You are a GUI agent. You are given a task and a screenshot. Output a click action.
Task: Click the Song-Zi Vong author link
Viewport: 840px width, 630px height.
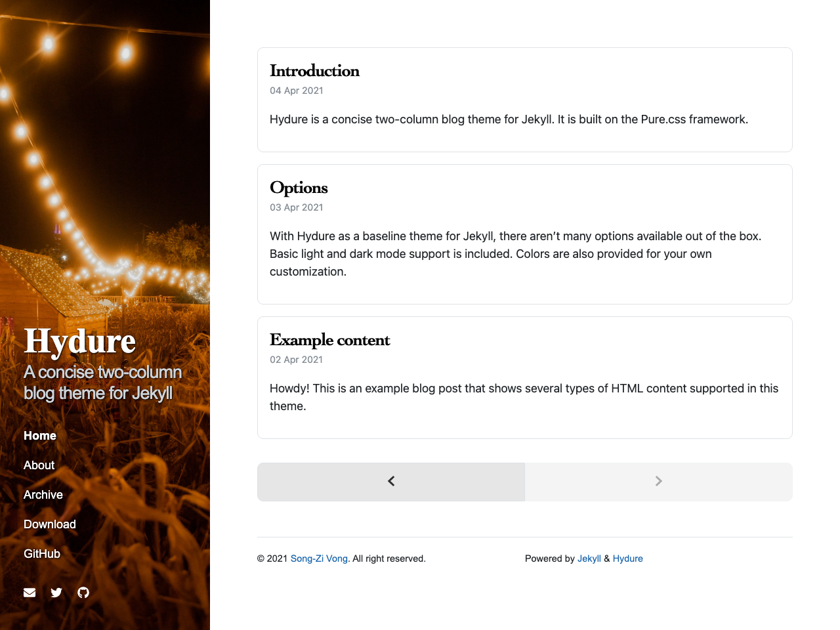[319, 558]
